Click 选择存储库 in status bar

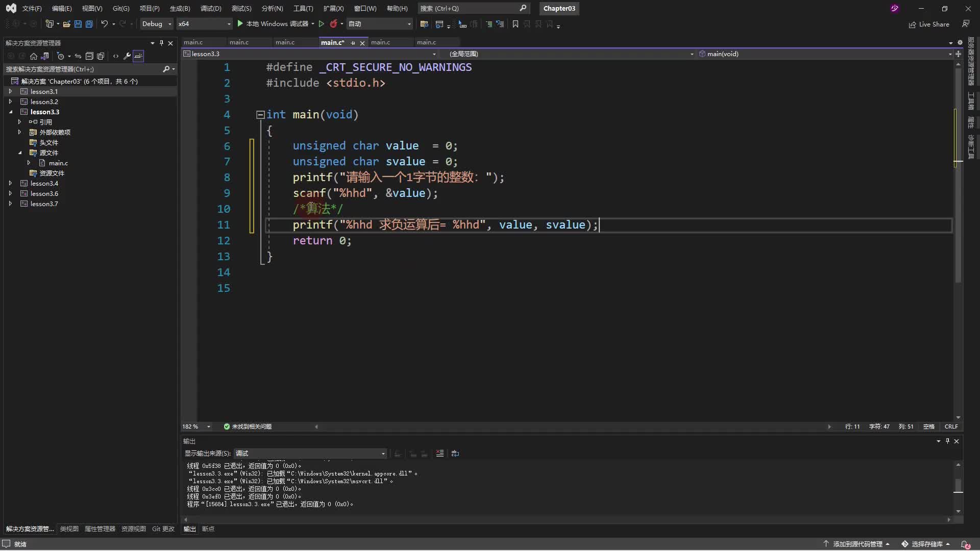click(926, 544)
